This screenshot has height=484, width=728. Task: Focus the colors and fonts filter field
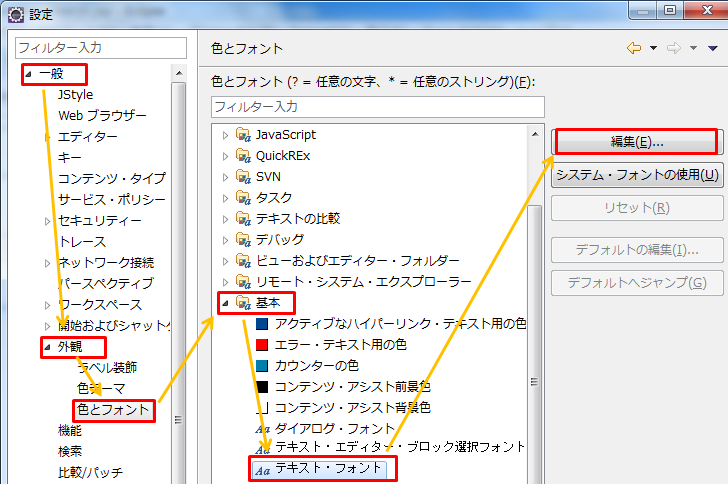click(x=377, y=107)
